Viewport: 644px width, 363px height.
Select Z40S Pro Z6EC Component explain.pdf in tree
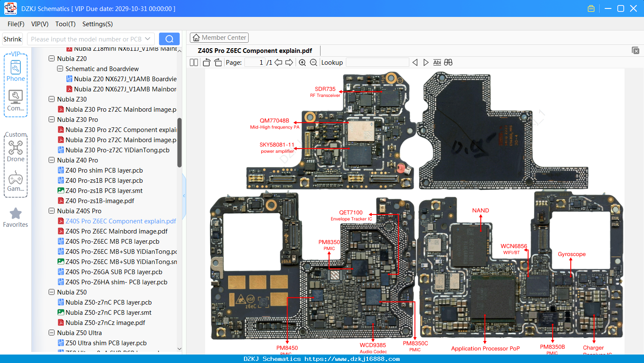pos(117,221)
